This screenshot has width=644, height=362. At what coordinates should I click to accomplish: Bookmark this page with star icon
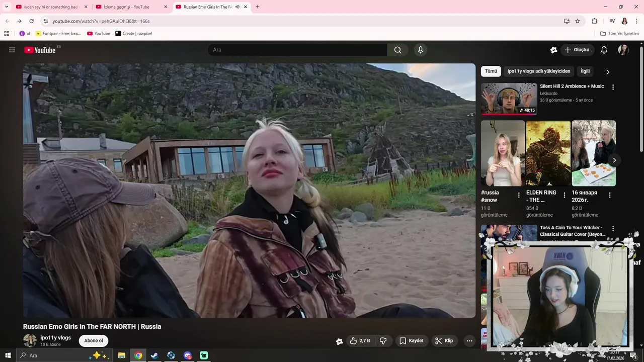[x=578, y=21]
